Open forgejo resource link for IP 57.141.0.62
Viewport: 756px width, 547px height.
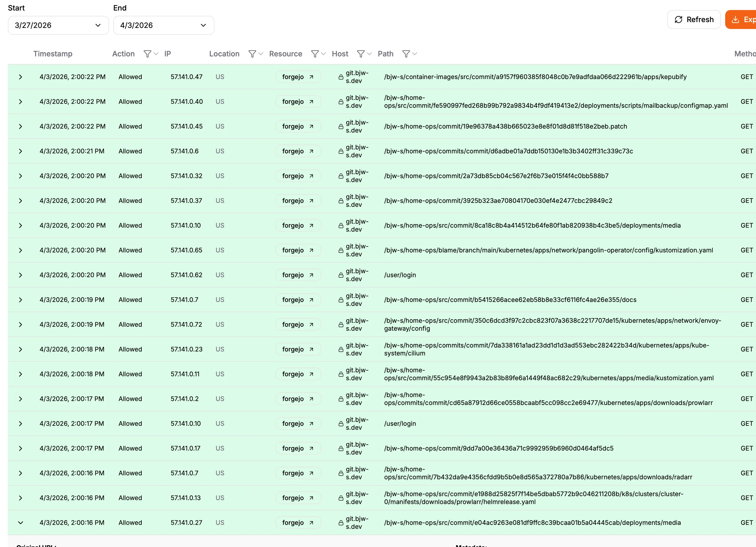[x=298, y=275]
